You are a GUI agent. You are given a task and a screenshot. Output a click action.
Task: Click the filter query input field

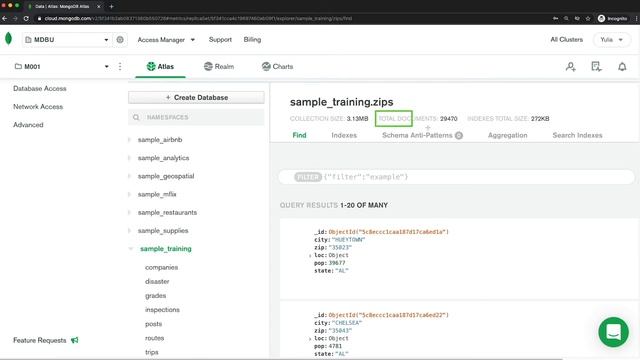(x=456, y=177)
